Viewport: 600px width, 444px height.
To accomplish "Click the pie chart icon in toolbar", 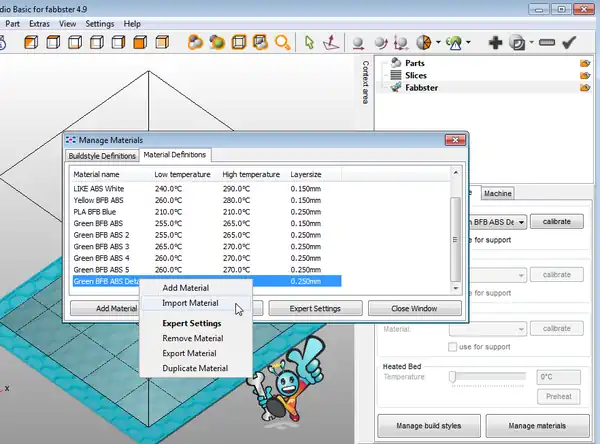I will pos(424,43).
